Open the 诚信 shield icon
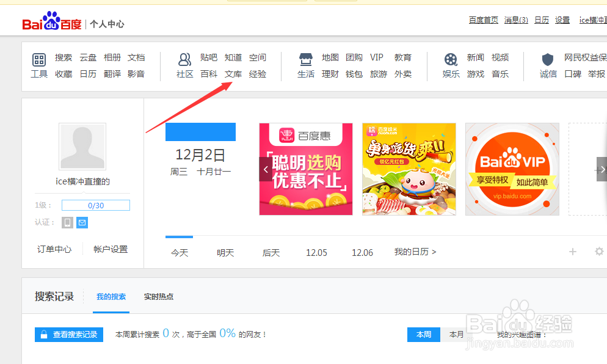 (x=547, y=60)
